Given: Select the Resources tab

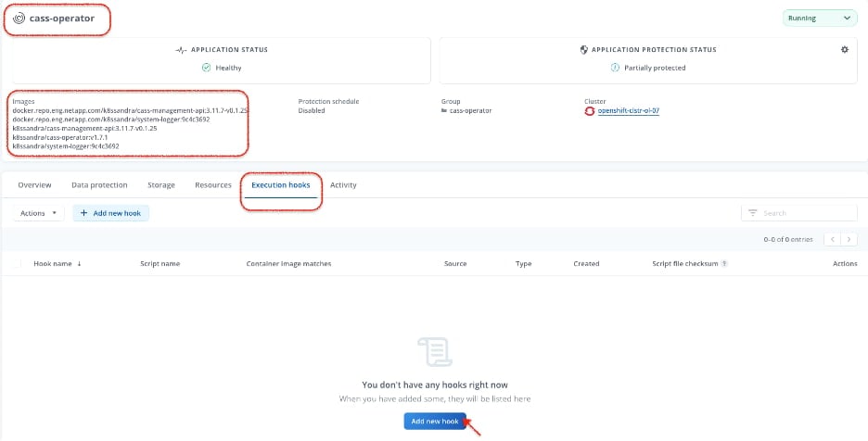Looking at the screenshot, I should tap(213, 184).
